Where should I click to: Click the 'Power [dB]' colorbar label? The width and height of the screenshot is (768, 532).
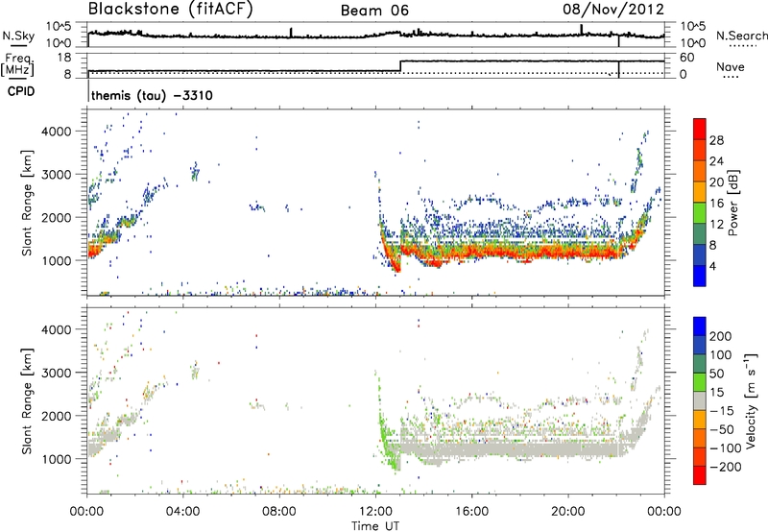click(732, 203)
